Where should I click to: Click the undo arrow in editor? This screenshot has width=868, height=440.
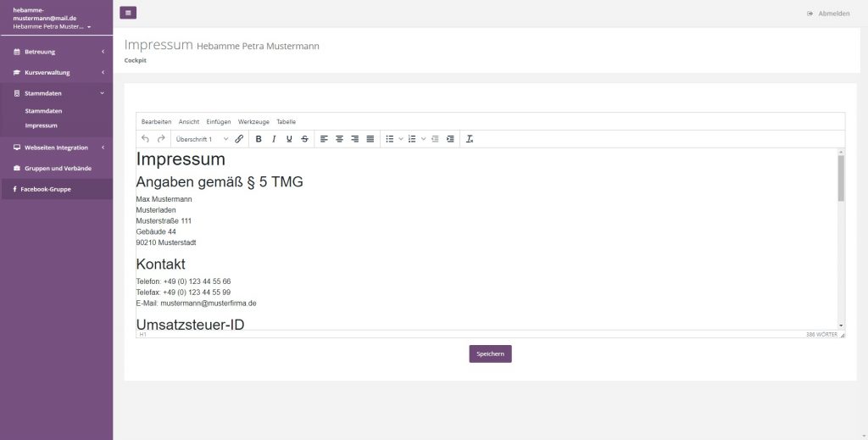coord(145,139)
